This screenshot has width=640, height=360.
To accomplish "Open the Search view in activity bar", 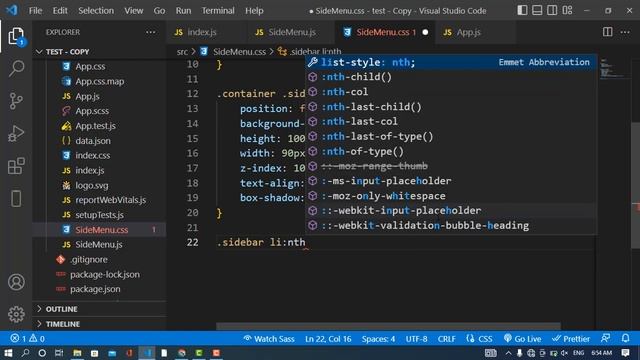I will 16,68.
